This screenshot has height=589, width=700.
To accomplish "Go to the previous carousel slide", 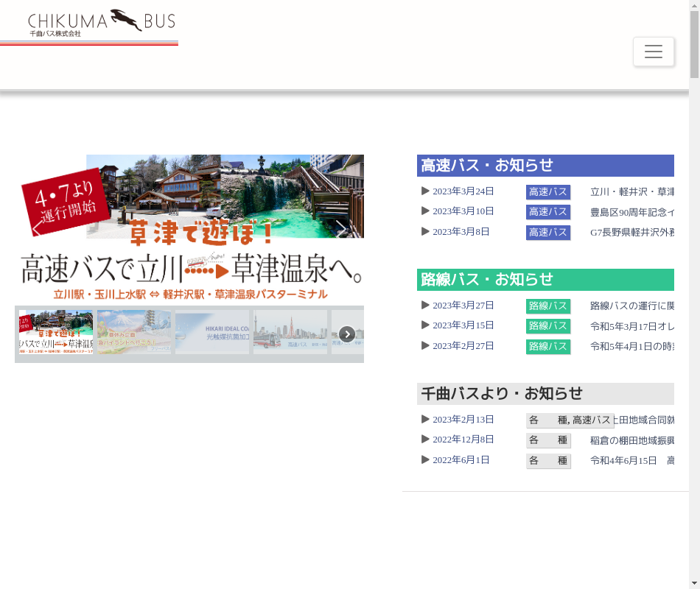I will pyautogui.click(x=37, y=228).
